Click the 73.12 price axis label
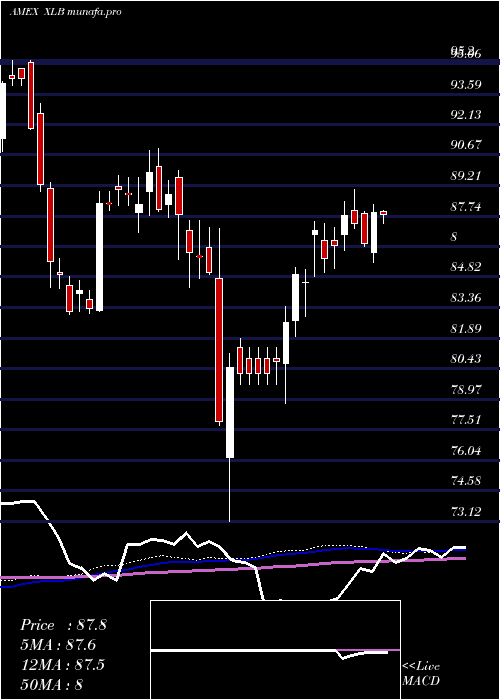The width and height of the screenshot is (500, 700). tap(466, 512)
